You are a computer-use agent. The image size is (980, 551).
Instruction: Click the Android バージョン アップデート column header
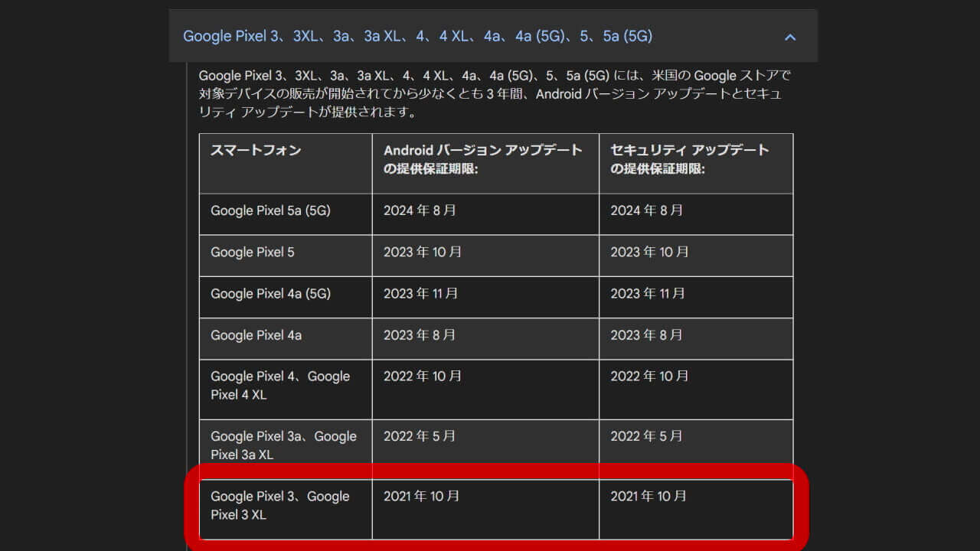pos(483,159)
